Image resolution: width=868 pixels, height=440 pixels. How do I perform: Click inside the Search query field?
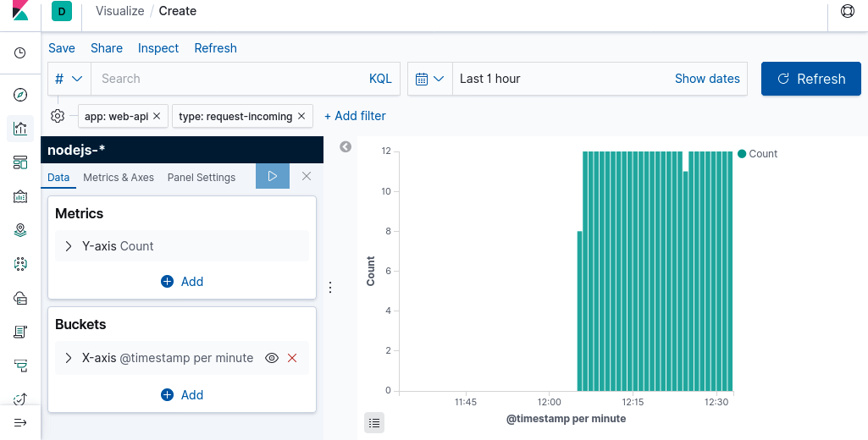click(229, 79)
